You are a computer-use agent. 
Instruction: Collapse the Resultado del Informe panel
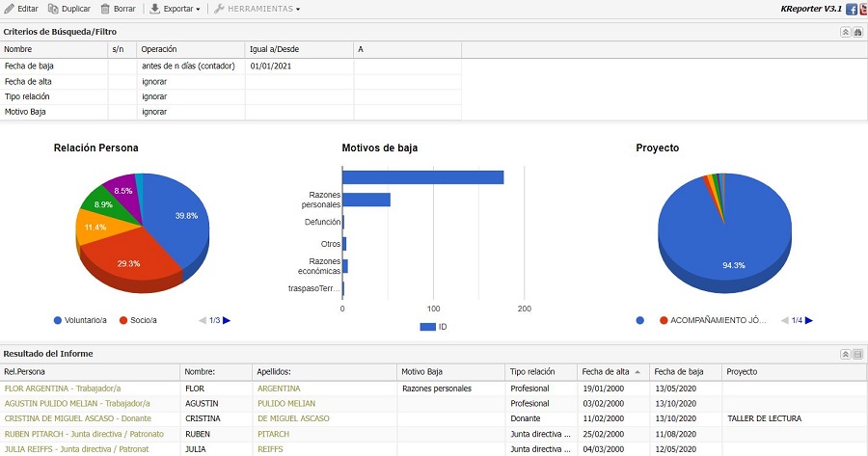[x=845, y=355]
